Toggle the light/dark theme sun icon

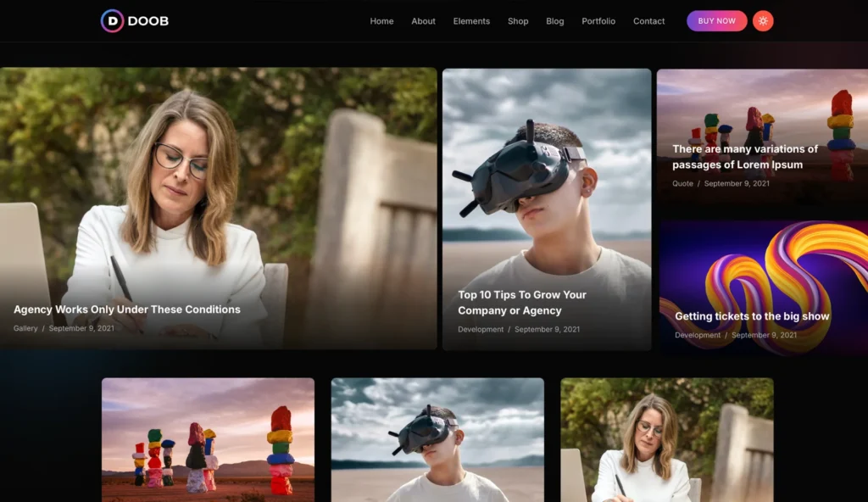point(763,21)
